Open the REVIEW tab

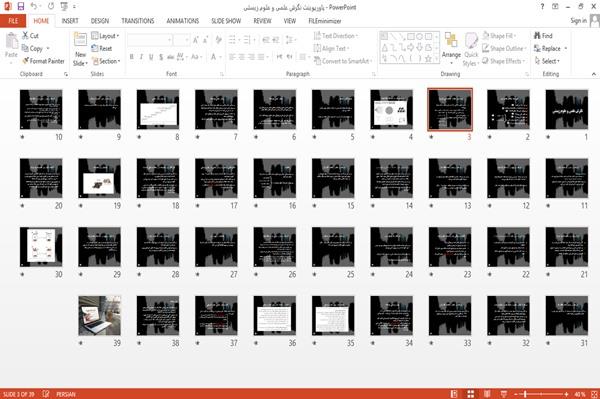[262, 21]
